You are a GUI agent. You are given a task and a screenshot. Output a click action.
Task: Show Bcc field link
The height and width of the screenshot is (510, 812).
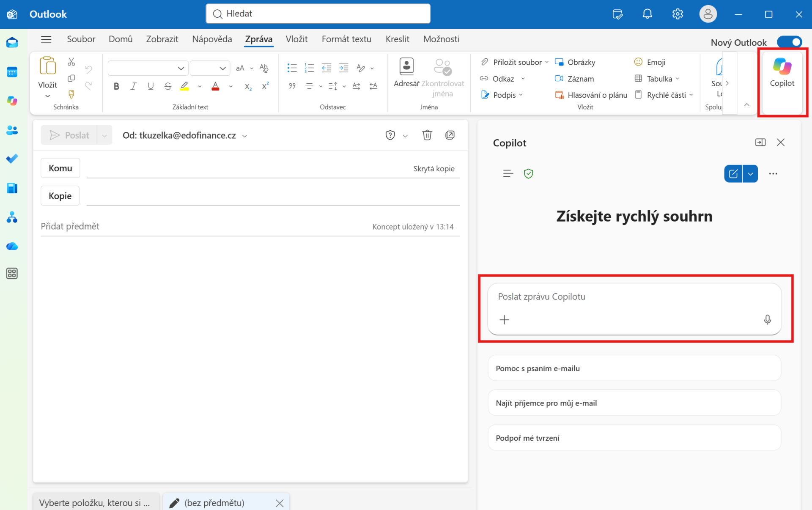434,168
